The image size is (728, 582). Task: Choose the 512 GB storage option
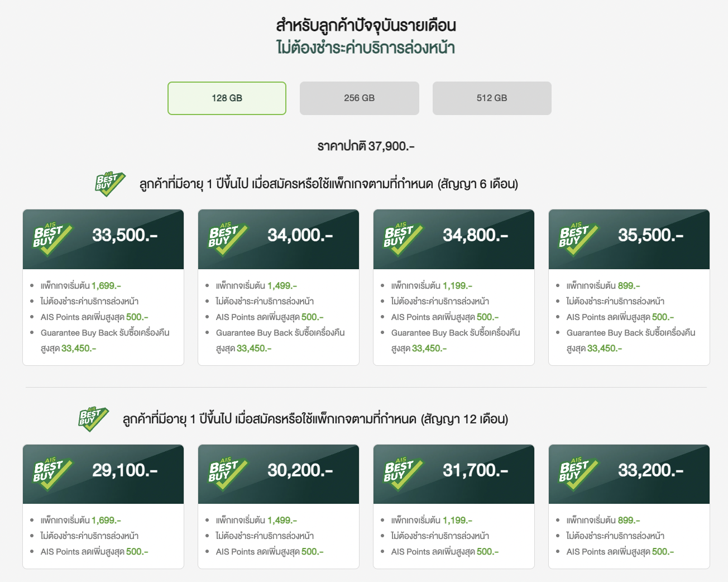(492, 98)
